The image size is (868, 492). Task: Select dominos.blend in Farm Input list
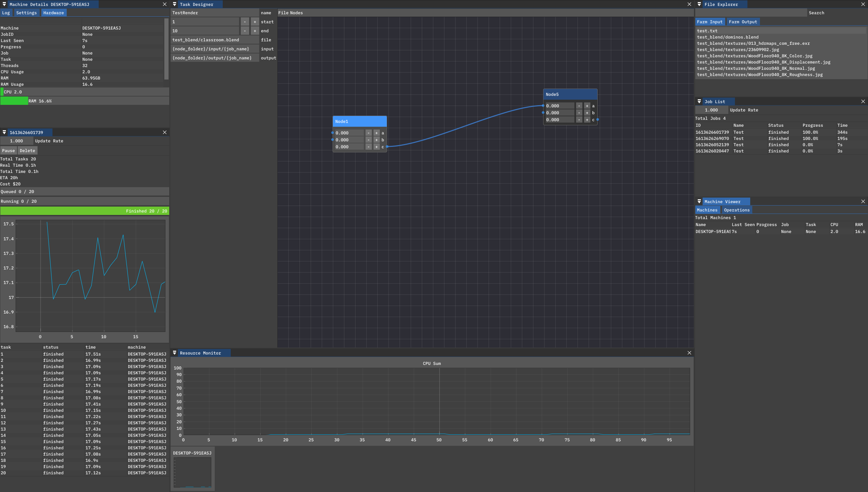click(728, 37)
